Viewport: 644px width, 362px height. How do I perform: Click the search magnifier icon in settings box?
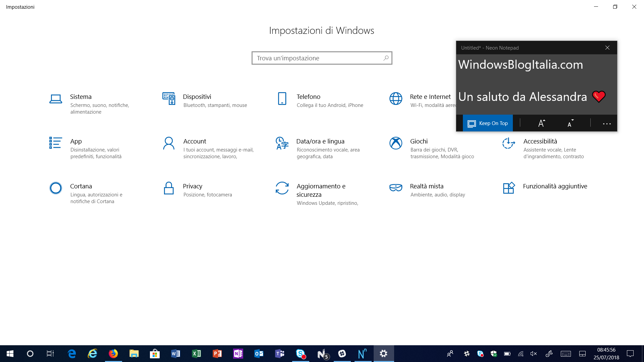coord(386,58)
